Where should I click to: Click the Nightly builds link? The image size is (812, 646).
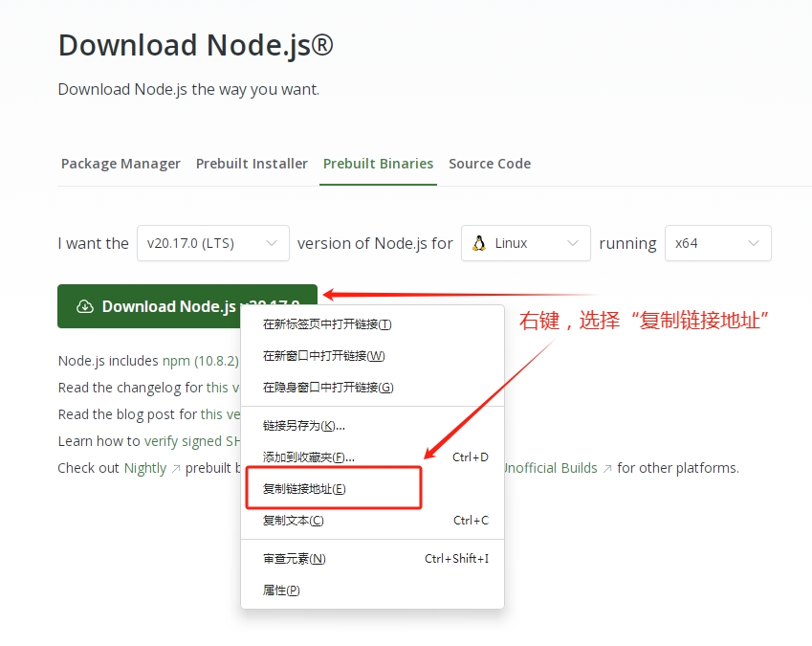pos(145,468)
